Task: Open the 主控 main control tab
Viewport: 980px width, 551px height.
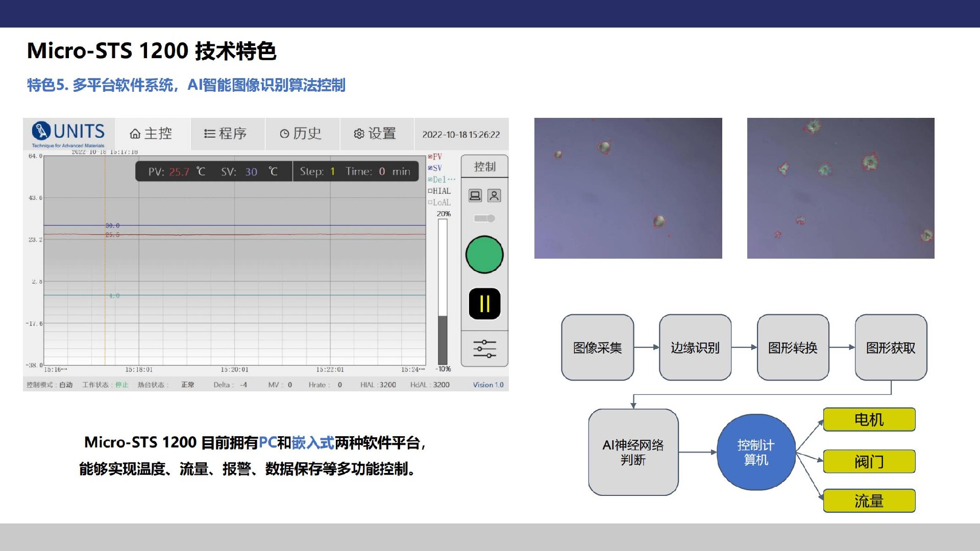Action: click(x=152, y=134)
